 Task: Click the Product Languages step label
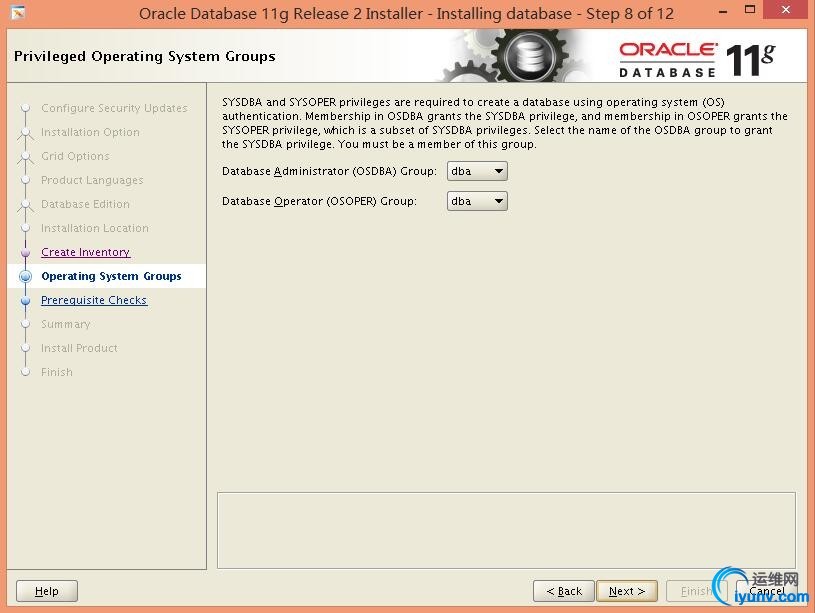[x=92, y=180]
